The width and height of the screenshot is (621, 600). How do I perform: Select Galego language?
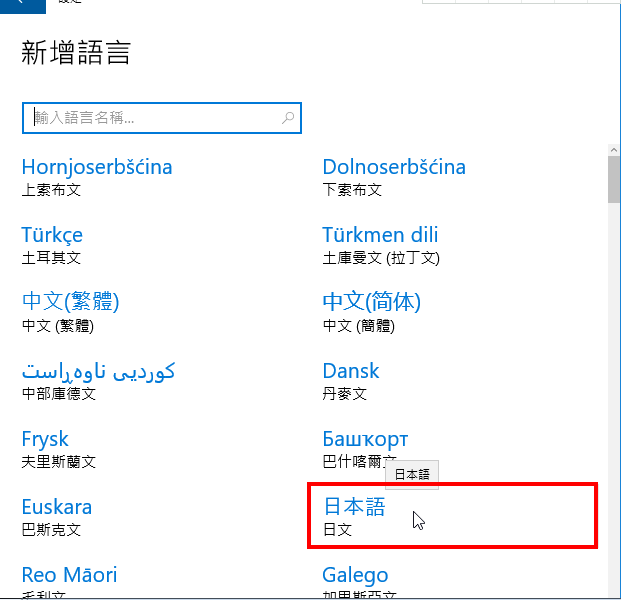[x=359, y=581]
